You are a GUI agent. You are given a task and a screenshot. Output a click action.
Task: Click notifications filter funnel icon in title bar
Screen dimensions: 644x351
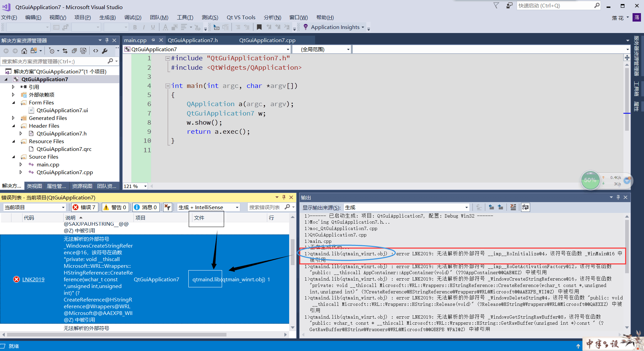496,5
